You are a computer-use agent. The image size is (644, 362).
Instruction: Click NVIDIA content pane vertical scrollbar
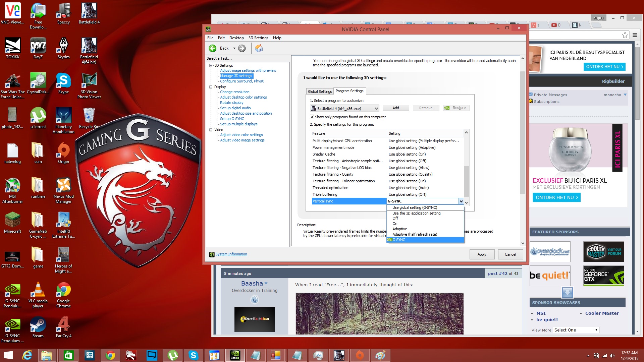click(523, 132)
